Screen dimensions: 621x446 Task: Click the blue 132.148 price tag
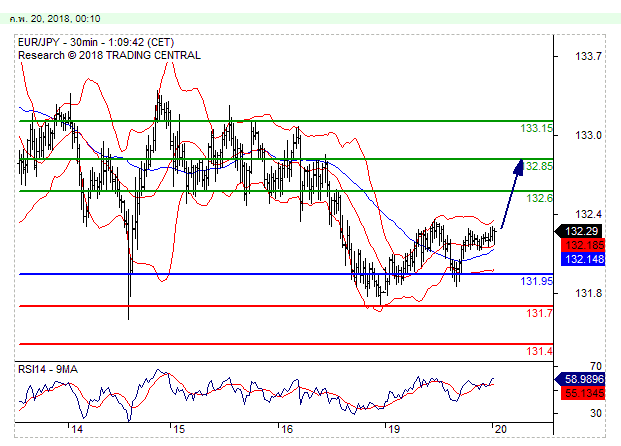coord(583,259)
